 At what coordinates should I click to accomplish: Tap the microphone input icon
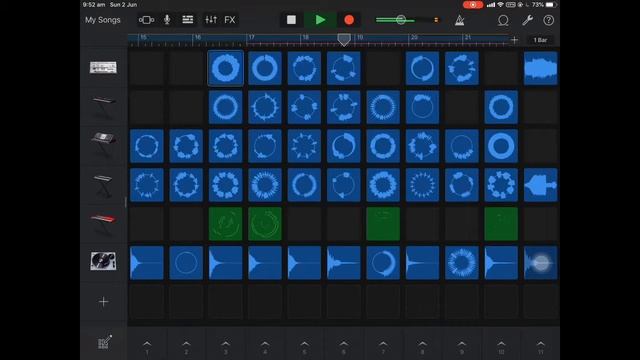pos(167,20)
